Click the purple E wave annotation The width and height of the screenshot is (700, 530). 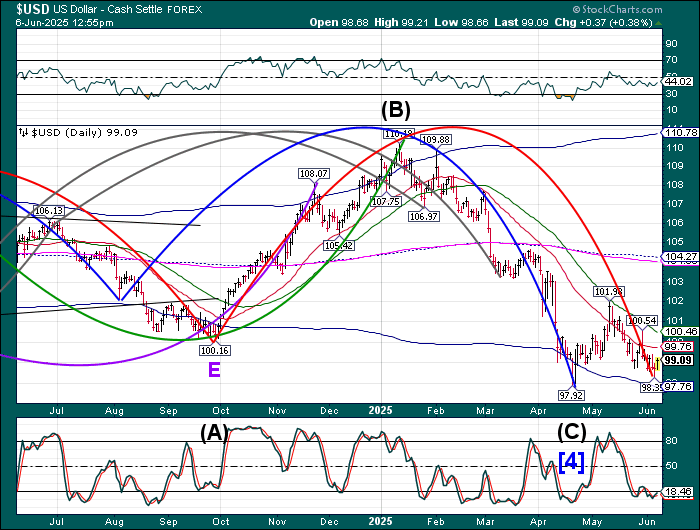click(x=213, y=369)
